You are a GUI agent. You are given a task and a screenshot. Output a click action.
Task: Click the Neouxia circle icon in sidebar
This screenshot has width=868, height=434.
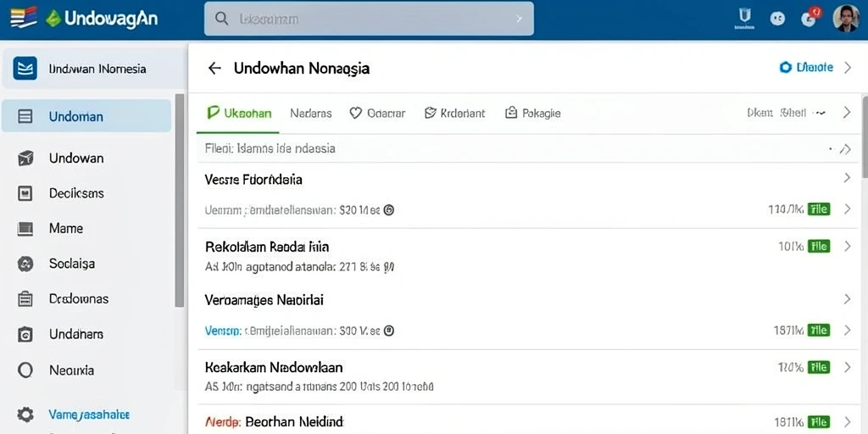25,370
